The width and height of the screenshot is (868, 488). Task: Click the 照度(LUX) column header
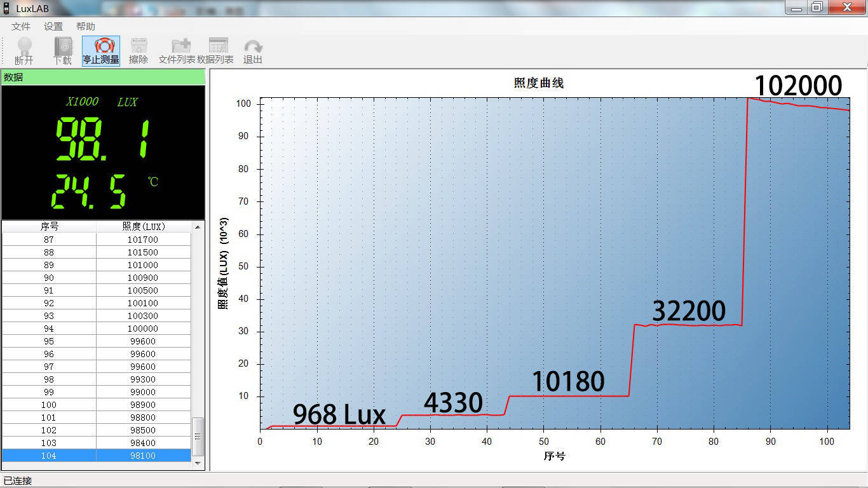(144, 226)
